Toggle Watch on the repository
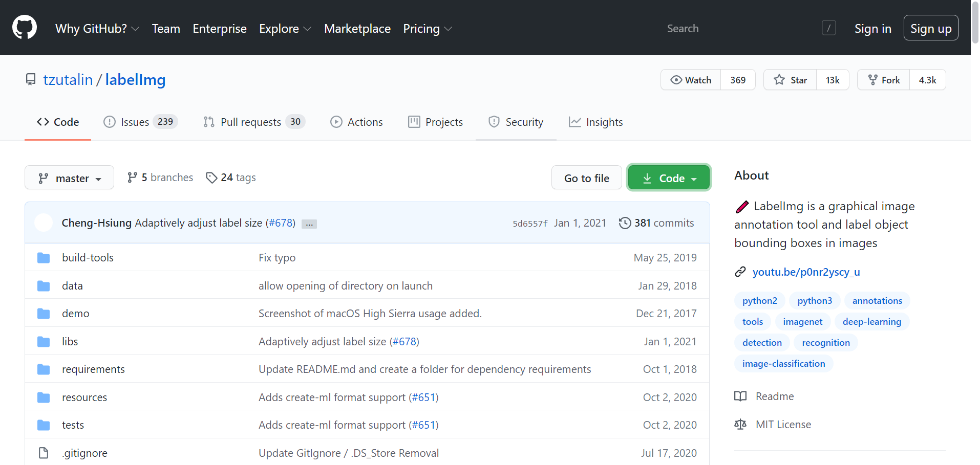Image resolution: width=980 pixels, height=465 pixels. point(691,80)
